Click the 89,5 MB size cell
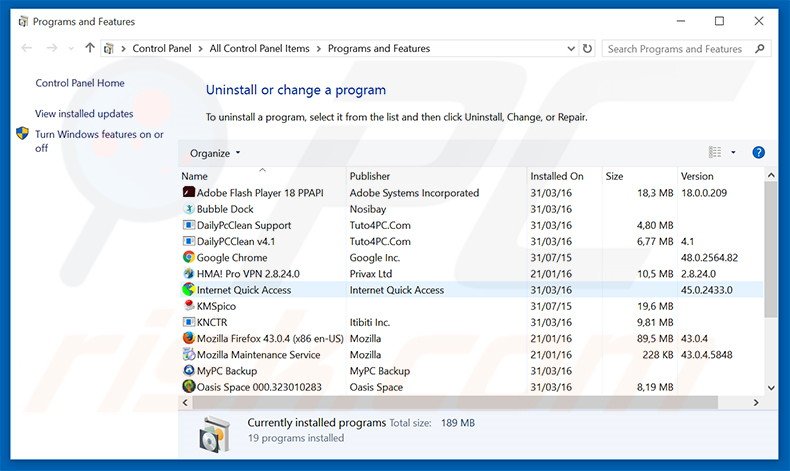Viewport: 790px width, 471px height. pyautogui.click(x=655, y=339)
